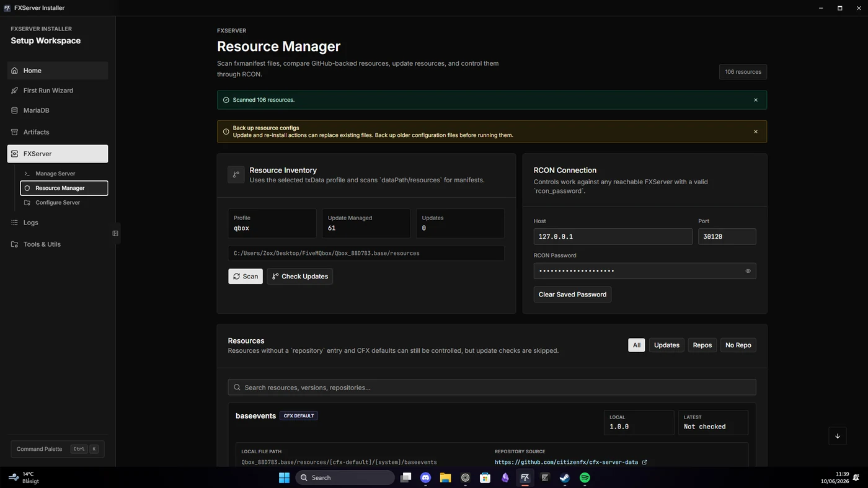The image size is (868, 488).
Task: Open the Windows Start menu
Action: (x=284, y=477)
